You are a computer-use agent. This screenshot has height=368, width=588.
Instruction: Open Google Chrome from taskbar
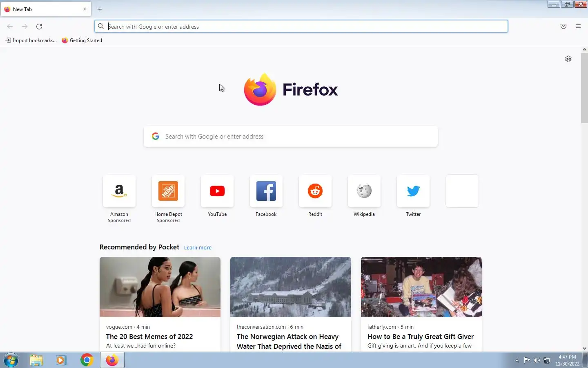click(87, 360)
